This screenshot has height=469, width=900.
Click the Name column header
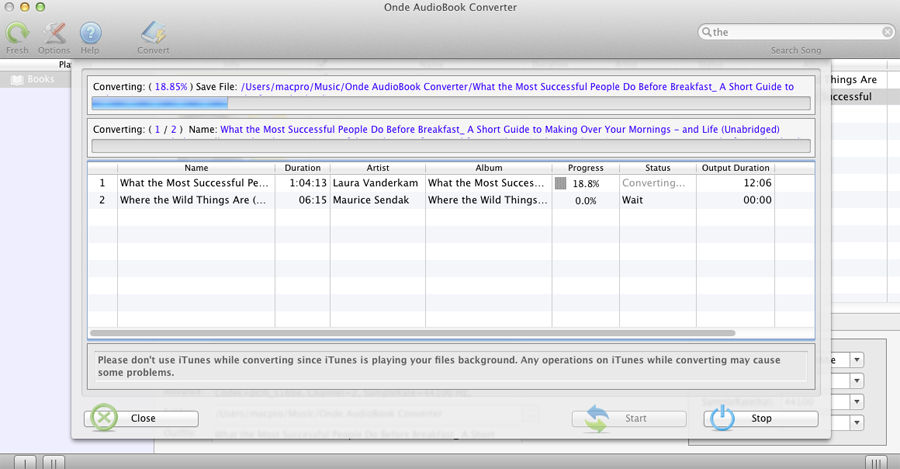point(196,168)
